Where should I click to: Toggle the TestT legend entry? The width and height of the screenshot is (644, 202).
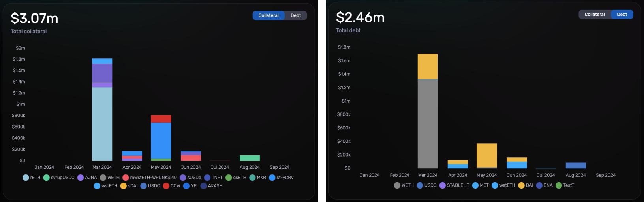pos(565,185)
